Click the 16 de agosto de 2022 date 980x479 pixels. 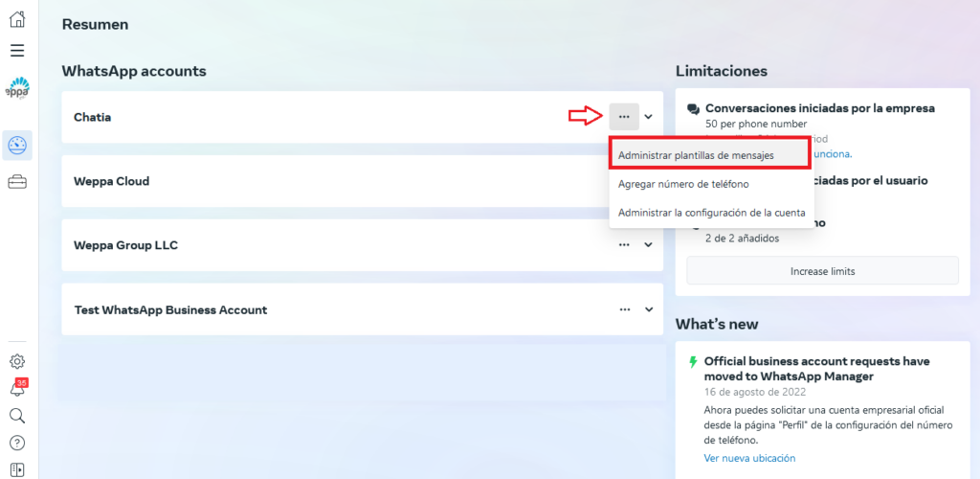click(x=754, y=392)
